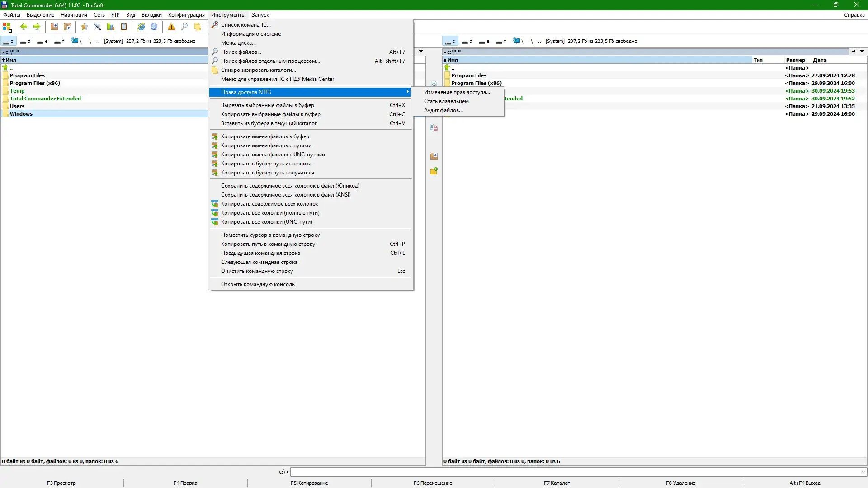The image size is (868, 488).
Task: Click the warning triangle toolbar icon
Action: click(x=171, y=27)
